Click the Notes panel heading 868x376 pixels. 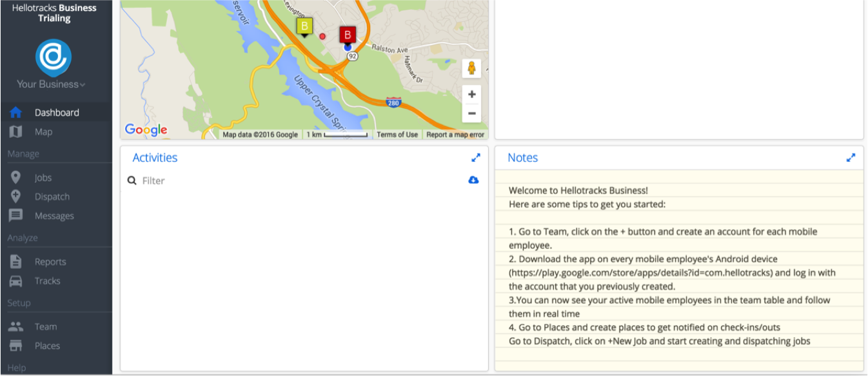point(522,157)
